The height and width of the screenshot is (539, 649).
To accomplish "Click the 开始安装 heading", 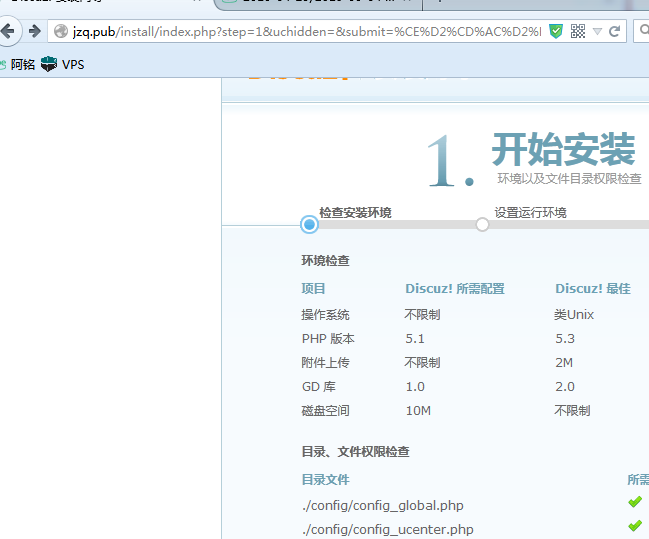I will click(x=563, y=149).
